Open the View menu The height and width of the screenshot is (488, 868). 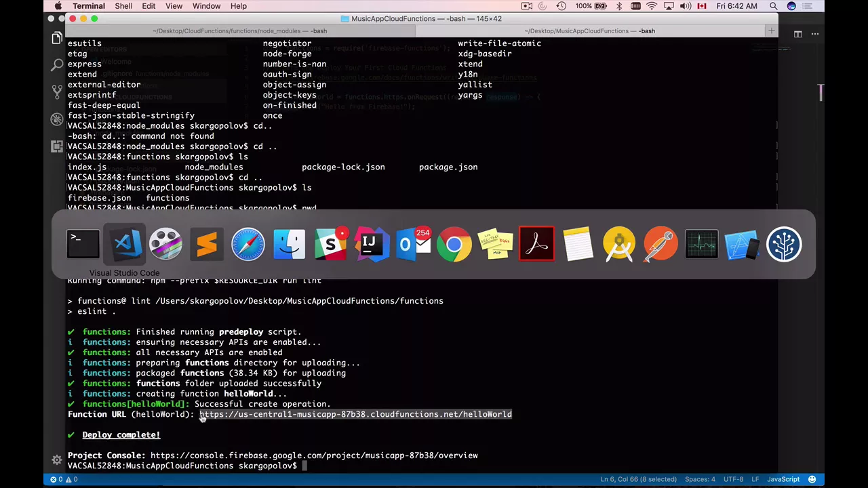[x=174, y=6]
